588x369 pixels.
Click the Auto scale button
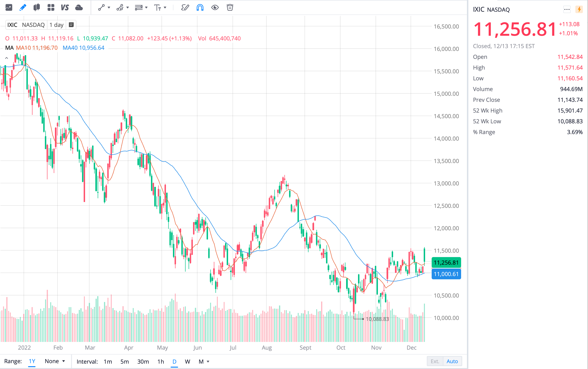click(x=452, y=361)
